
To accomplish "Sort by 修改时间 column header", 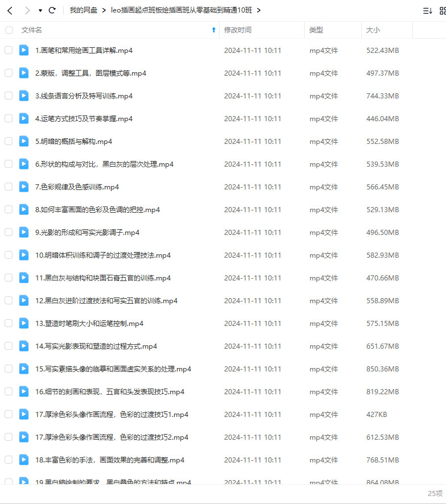I will pos(238,30).
